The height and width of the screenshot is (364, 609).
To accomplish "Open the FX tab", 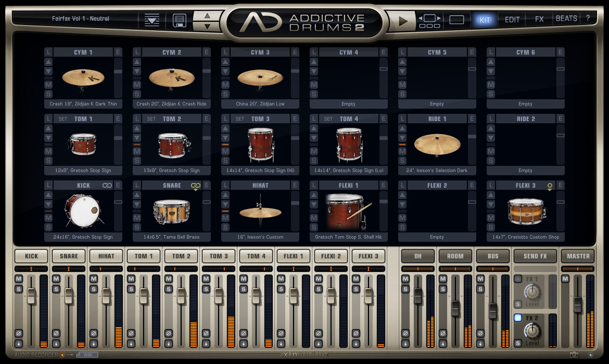I will pyautogui.click(x=539, y=19).
